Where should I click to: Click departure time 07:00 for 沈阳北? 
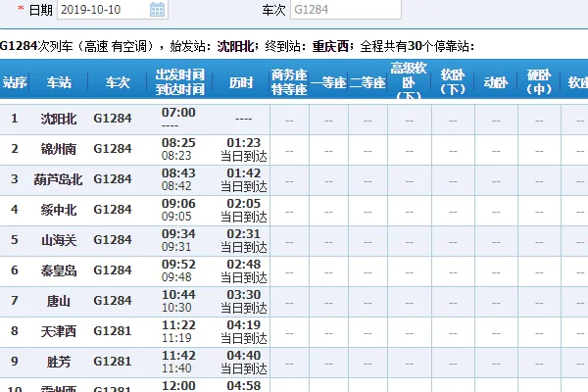tap(178, 112)
